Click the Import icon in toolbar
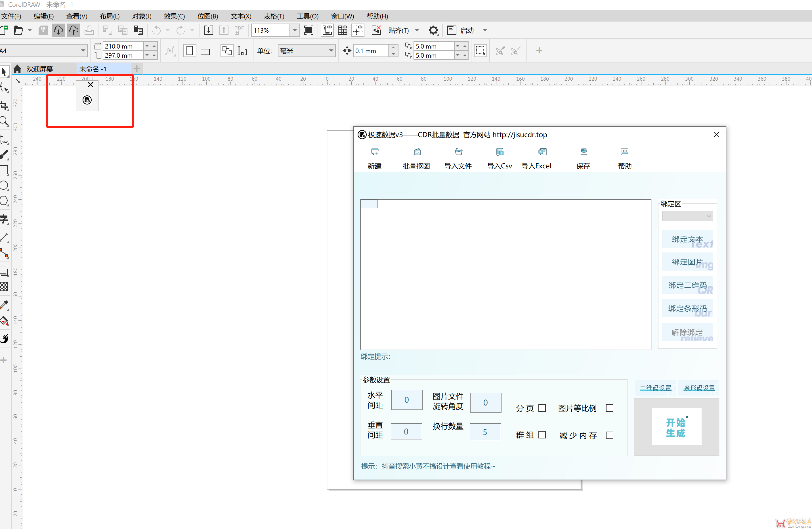 click(208, 30)
